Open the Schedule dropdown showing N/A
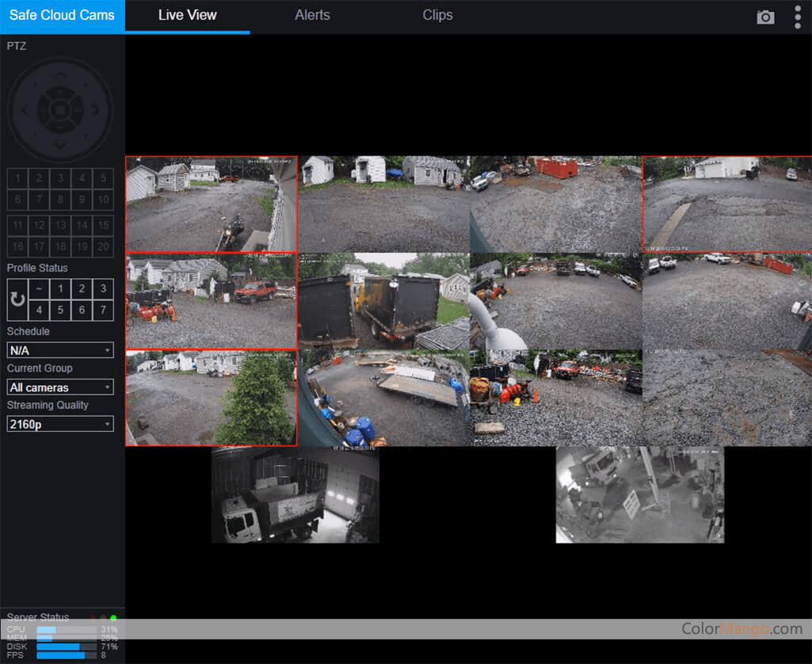The width and height of the screenshot is (812, 664). [60, 350]
